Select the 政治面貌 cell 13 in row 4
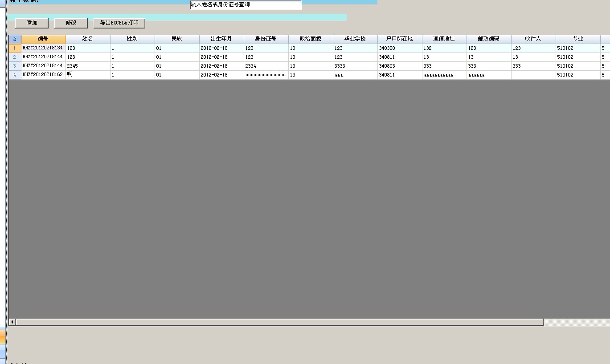 coord(311,75)
